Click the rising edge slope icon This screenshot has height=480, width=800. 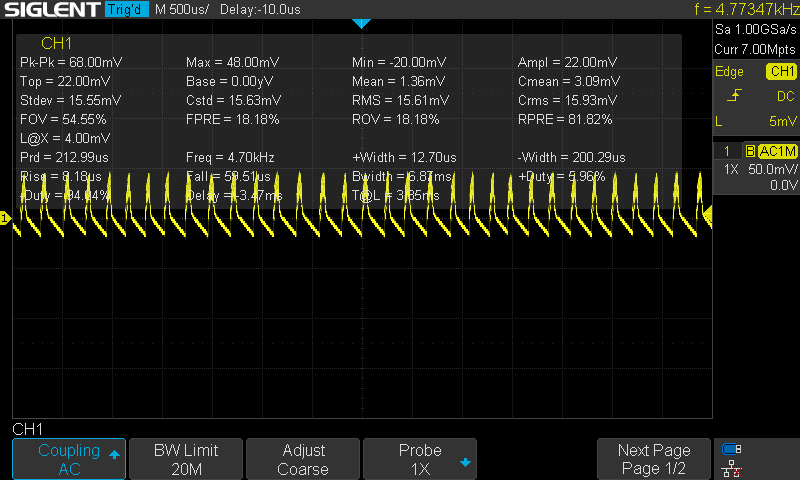(x=734, y=95)
